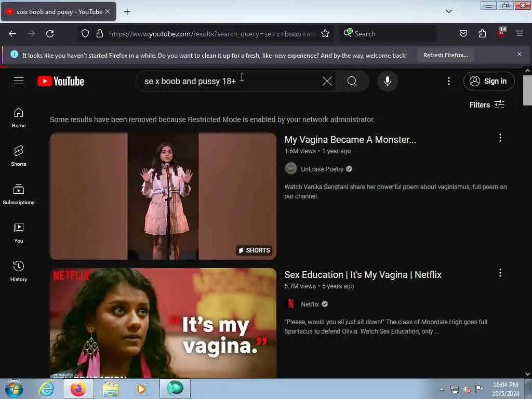
Task: Open the UnErase Poetry channel link
Action: [x=322, y=169]
